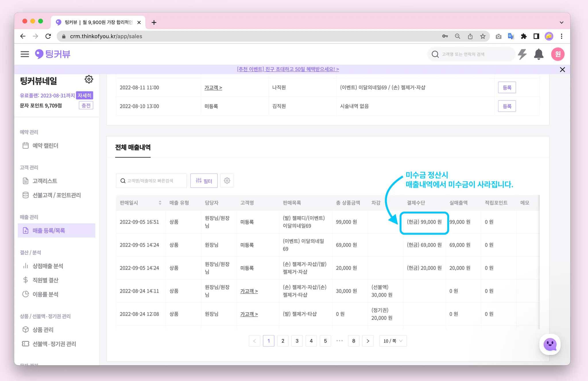The height and width of the screenshot is (381, 588).
Task: Click the browser extensions puzzle icon
Action: pos(524,36)
